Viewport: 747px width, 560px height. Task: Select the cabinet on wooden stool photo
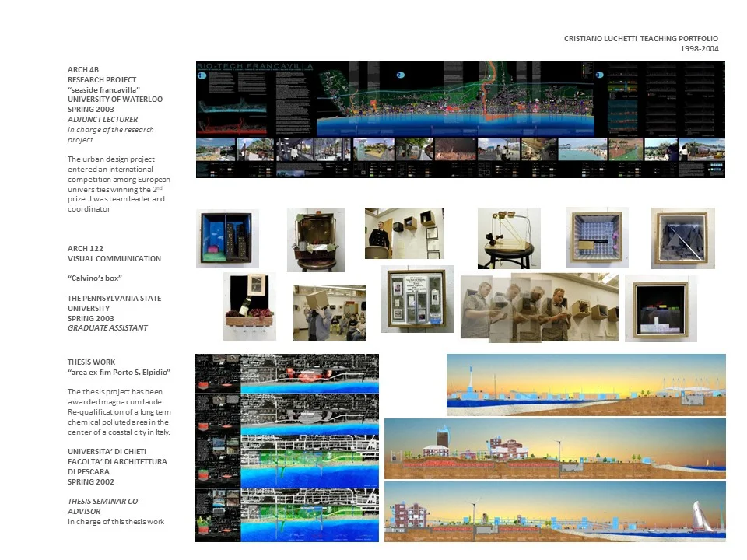pos(315,240)
